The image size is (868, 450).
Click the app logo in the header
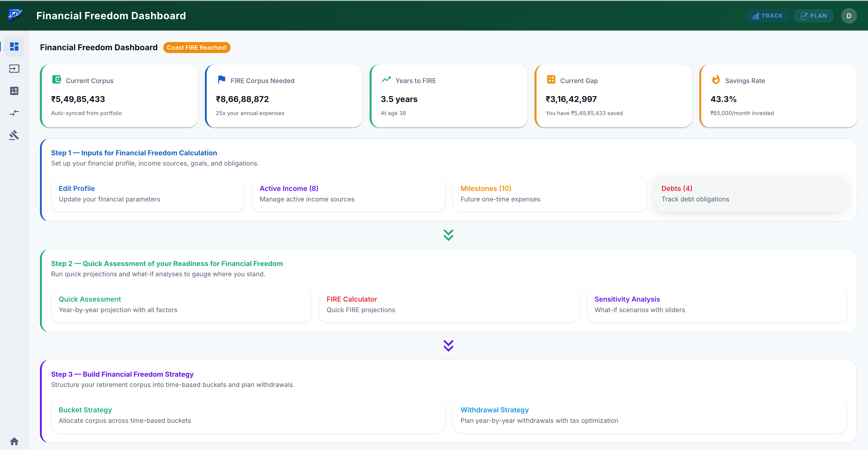pyautogui.click(x=15, y=15)
